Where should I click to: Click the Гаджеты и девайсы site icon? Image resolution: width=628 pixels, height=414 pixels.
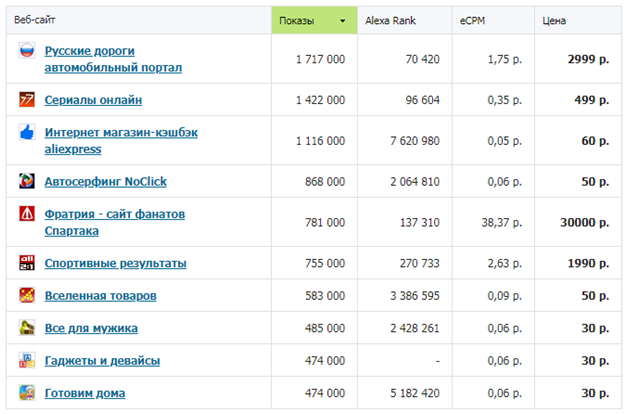(27, 360)
